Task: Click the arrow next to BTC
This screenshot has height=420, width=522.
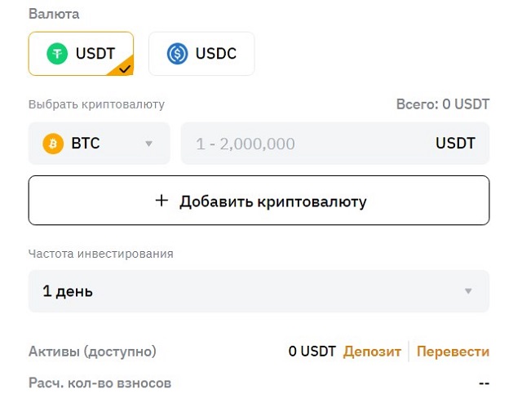Action: click(x=148, y=144)
